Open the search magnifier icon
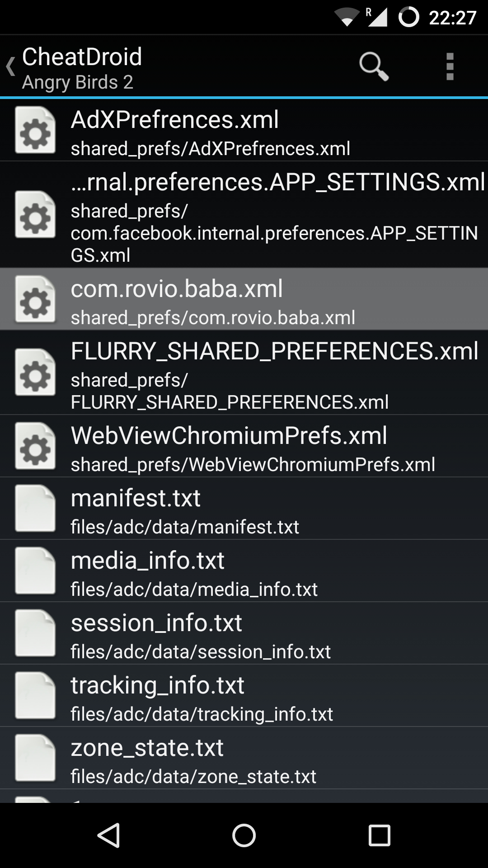Screen dimensions: 488x868 tap(374, 66)
